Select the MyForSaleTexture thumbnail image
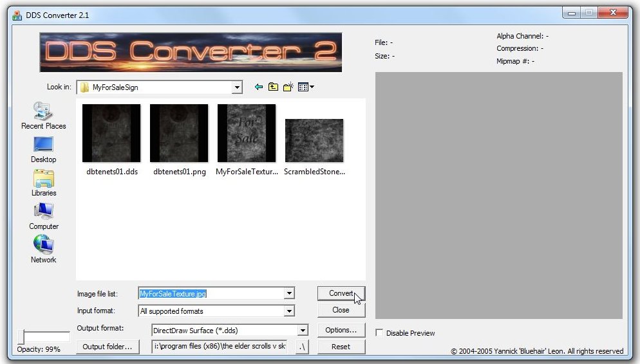Viewport: 640px width, 364px height. click(x=247, y=133)
